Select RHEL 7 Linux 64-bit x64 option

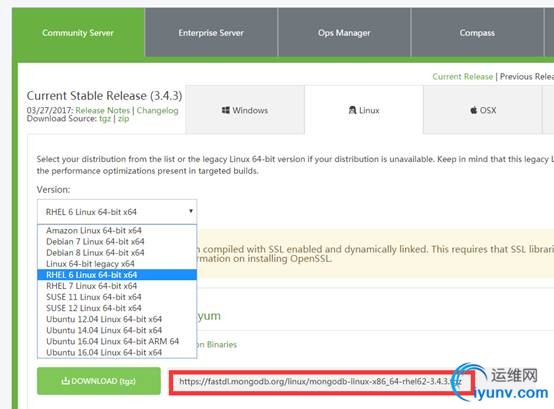(117, 286)
